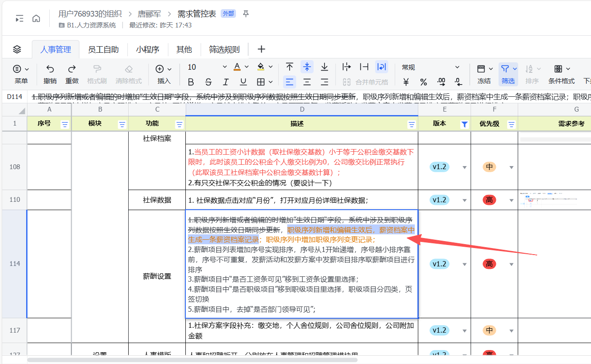Open the 筛选规则 sheet tab
This screenshot has height=364, width=591.
[x=224, y=49]
